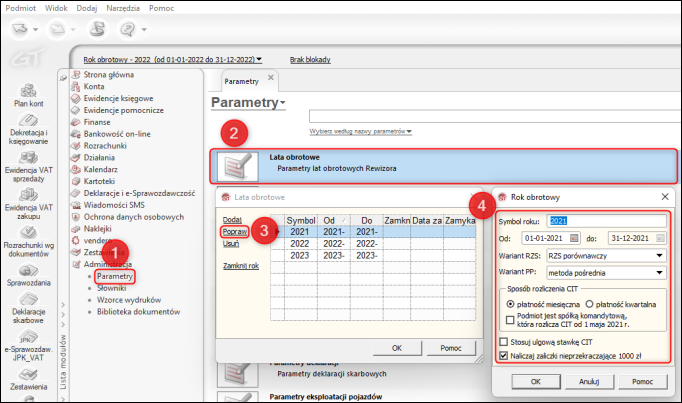
Task: Click OK in Rok obrotowy dialog
Action: pyautogui.click(x=536, y=381)
